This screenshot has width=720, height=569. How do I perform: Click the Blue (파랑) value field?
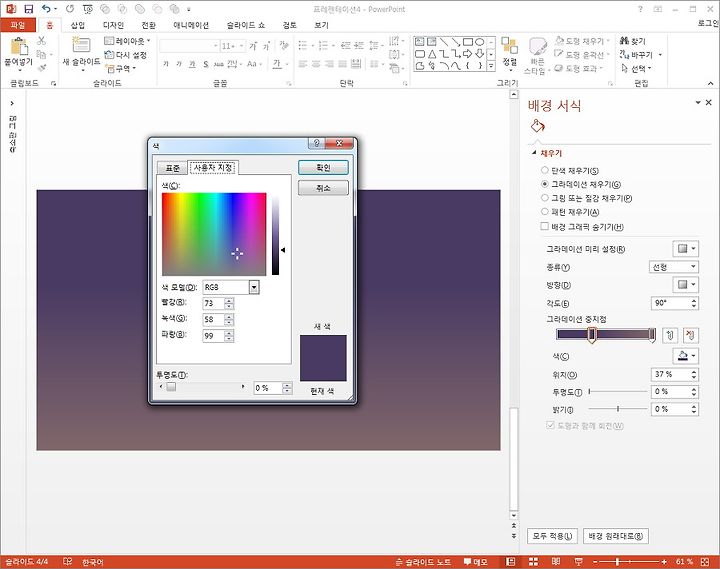[213, 336]
